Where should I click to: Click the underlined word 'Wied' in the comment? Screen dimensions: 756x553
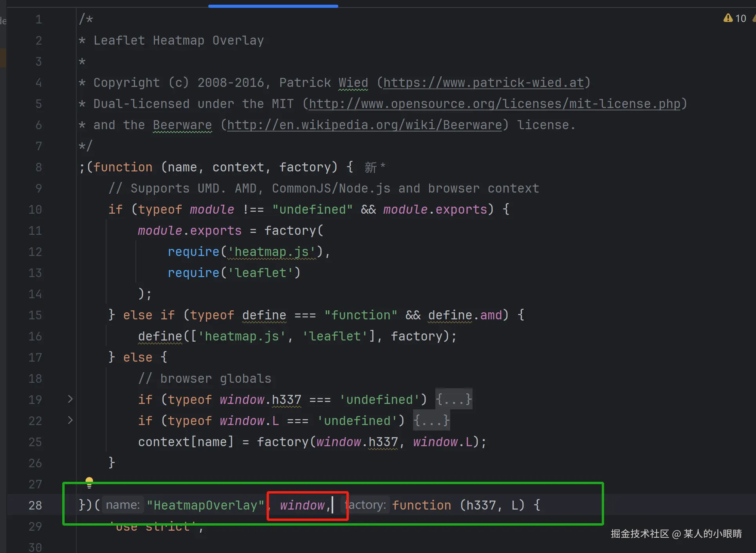(x=353, y=83)
